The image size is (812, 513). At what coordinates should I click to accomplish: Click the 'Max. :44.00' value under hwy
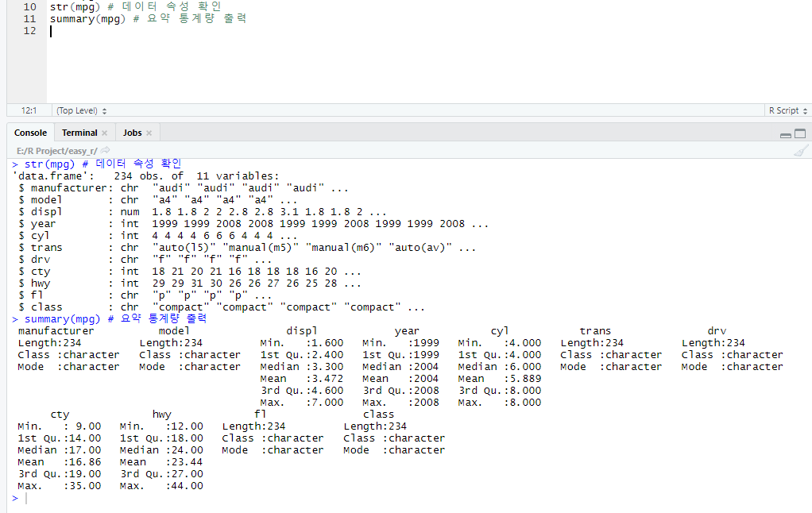point(161,485)
